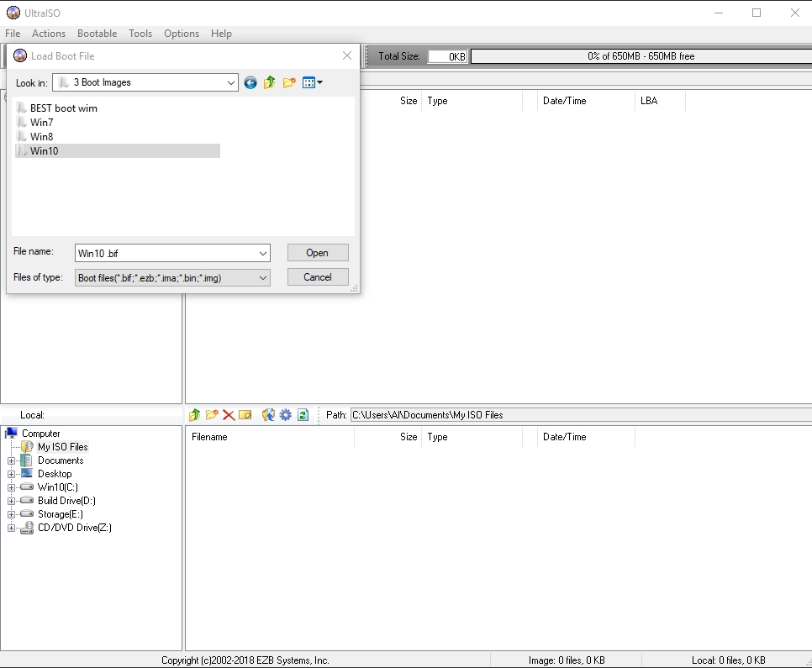Click the local Path field
Screen dimensions: 812x668
[581, 415]
